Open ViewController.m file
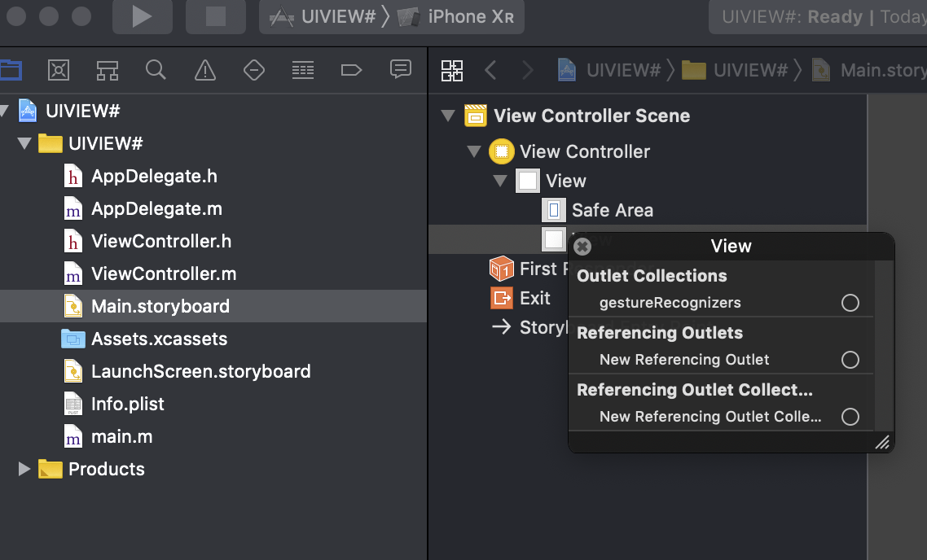This screenshot has height=560, width=927. click(x=163, y=273)
